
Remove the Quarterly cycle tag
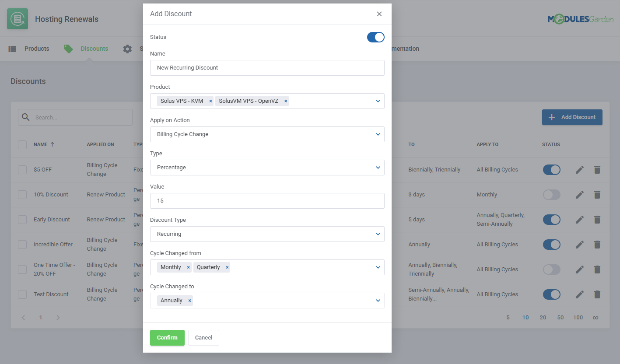[x=227, y=267]
